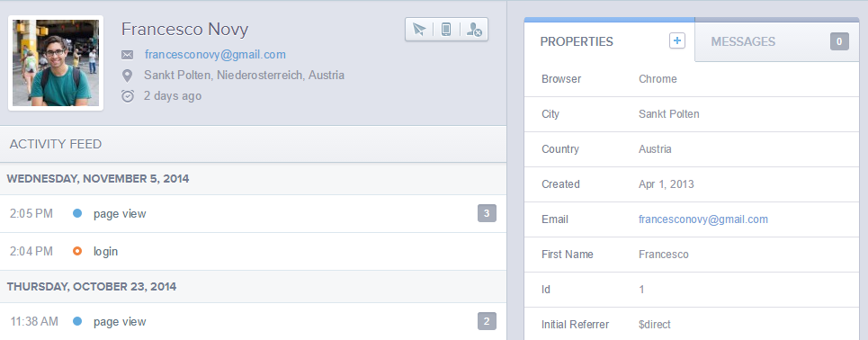Expand the page view count badge 3

(488, 213)
